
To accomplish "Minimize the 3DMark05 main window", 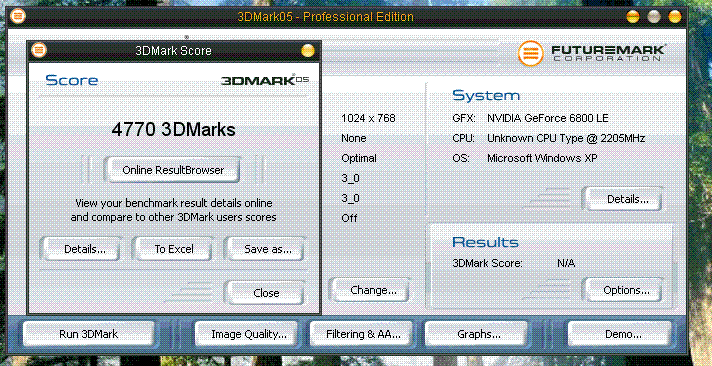I will [x=633, y=17].
